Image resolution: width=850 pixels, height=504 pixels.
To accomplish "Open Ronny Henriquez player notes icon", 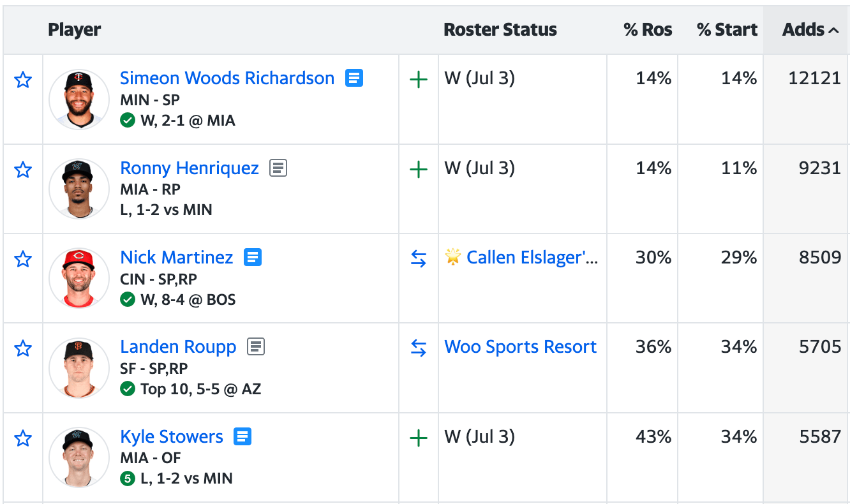I will 278,168.
